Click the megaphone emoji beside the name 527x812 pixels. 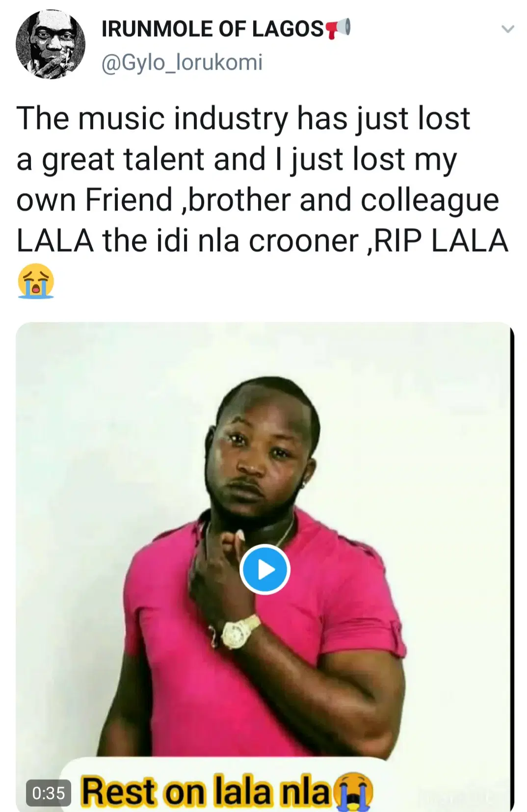(338, 28)
